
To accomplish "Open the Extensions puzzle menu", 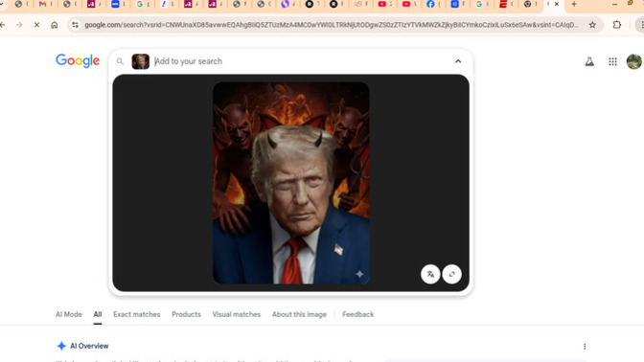I will click(x=617, y=25).
